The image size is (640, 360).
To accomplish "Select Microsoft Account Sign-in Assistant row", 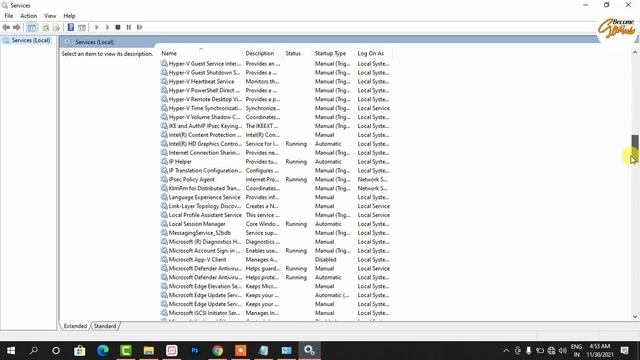I will click(275, 251).
